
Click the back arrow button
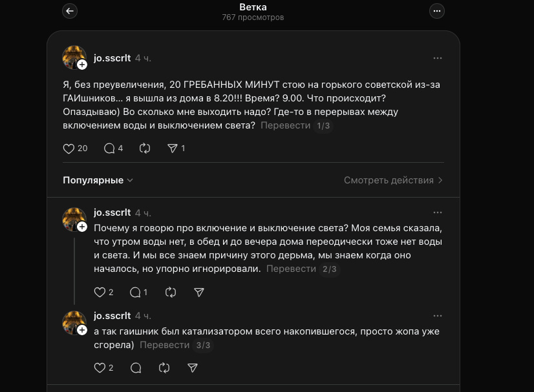[x=70, y=11]
